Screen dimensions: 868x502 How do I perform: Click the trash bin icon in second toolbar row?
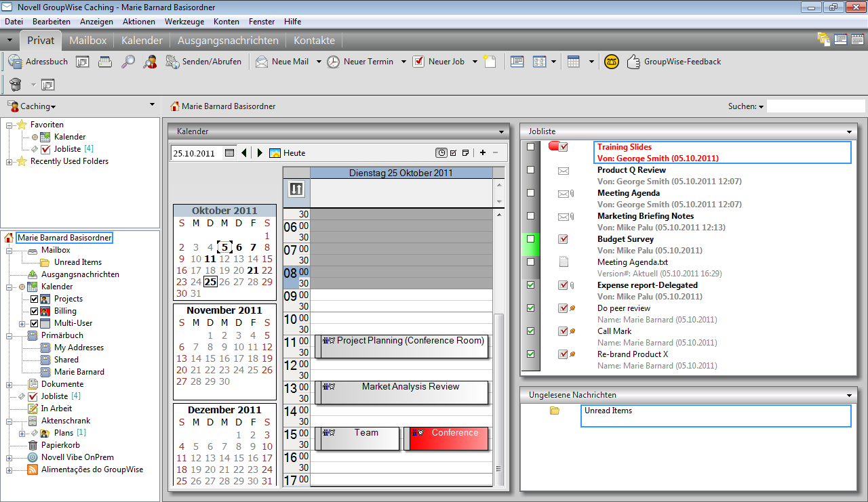coord(16,85)
